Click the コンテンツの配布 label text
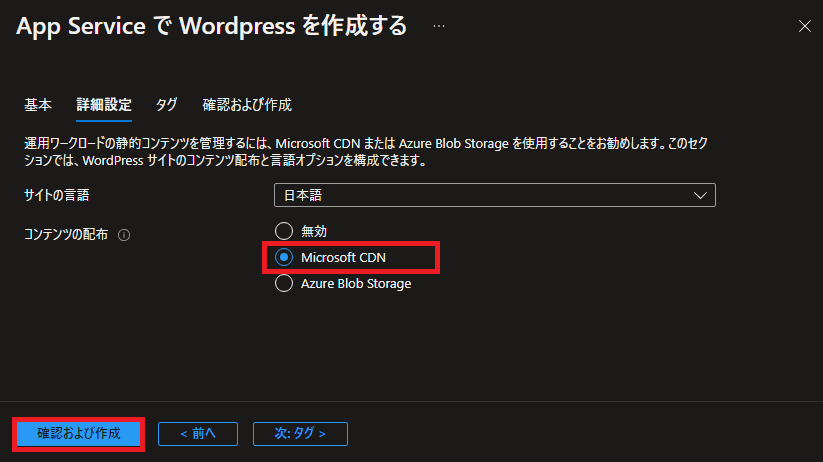The image size is (823, 462). (x=66, y=234)
